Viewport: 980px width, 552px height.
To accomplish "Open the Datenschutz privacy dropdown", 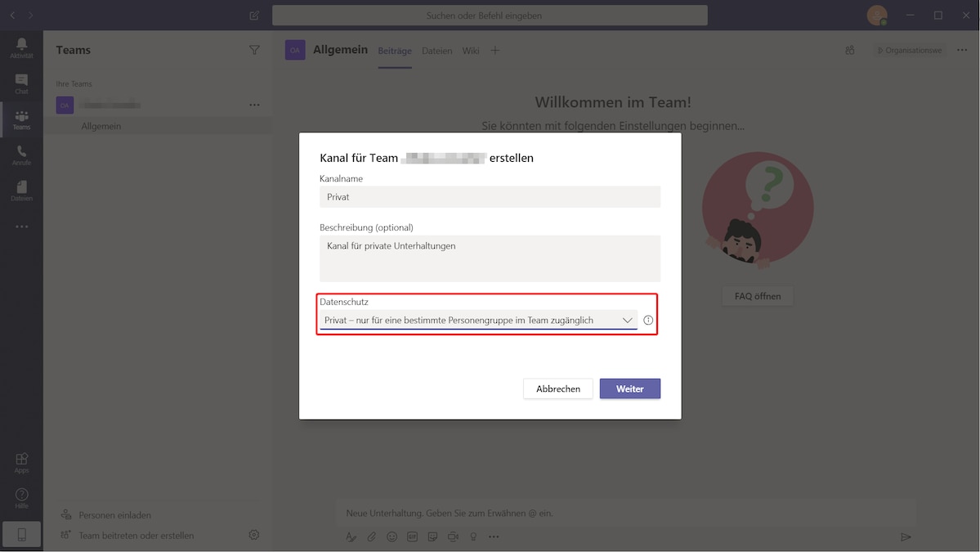I will coord(478,320).
